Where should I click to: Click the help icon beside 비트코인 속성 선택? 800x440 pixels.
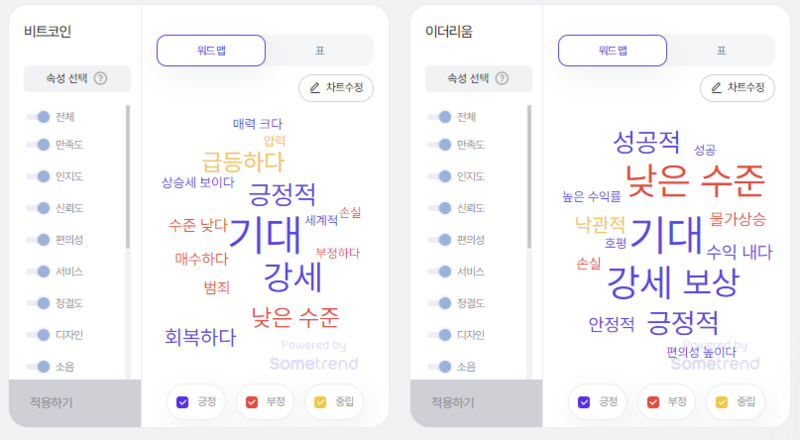click(101, 78)
